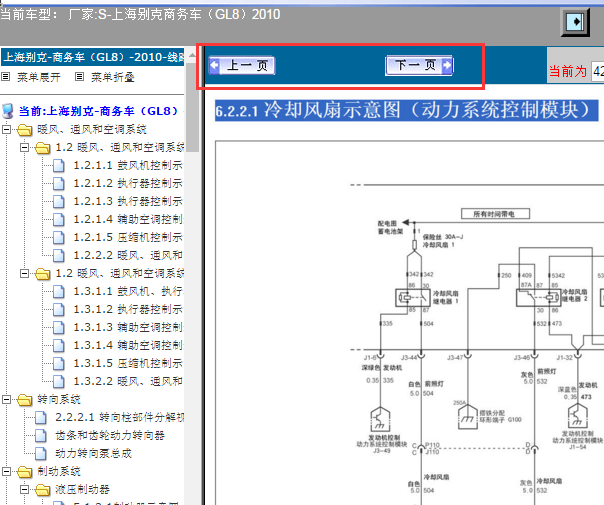Click the folder icon of 液压制动器
The image size is (604, 505).
tap(43, 490)
